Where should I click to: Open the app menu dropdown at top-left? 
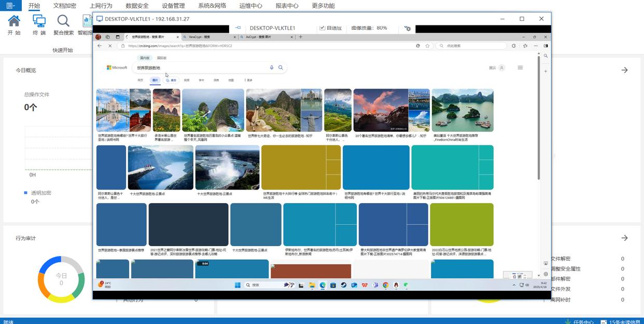tap(10, 6)
